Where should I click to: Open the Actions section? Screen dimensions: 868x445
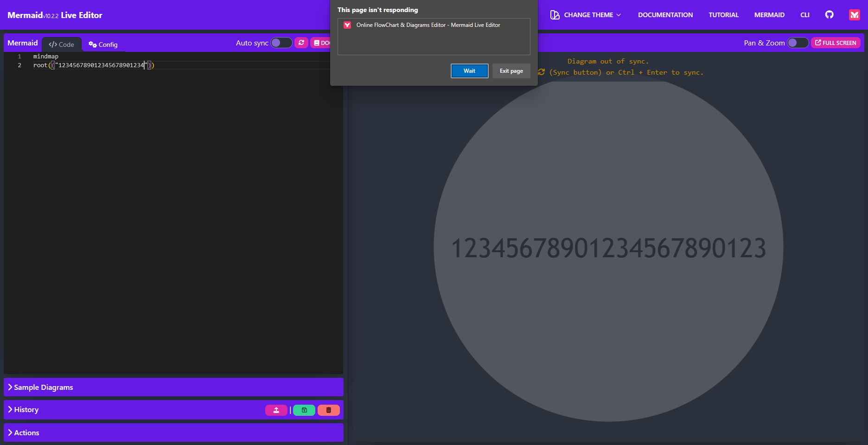point(27,432)
